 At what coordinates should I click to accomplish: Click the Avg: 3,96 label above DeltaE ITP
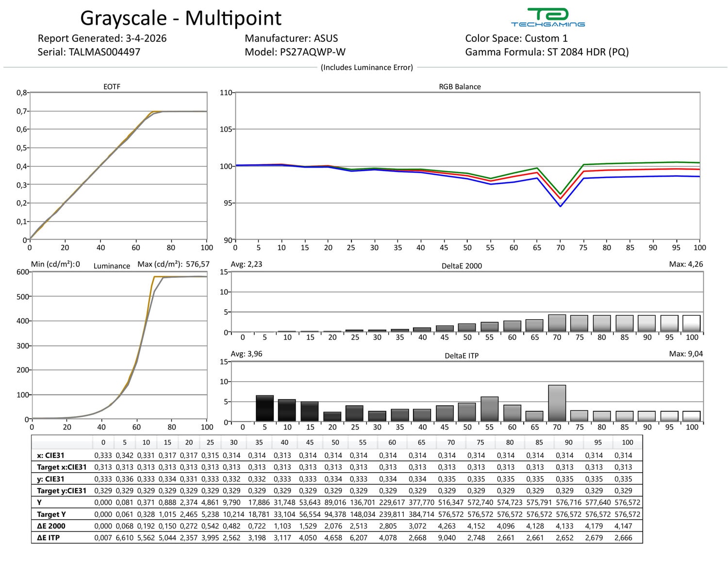246,354
